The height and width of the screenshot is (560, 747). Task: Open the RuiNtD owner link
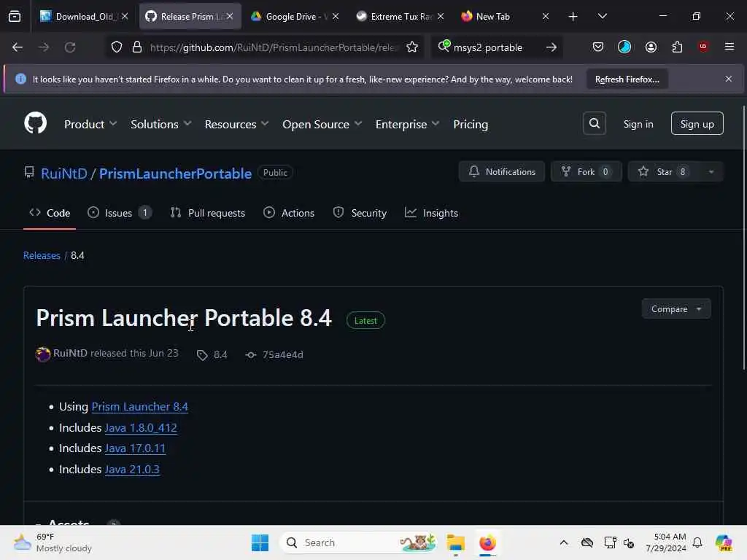[x=64, y=174]
